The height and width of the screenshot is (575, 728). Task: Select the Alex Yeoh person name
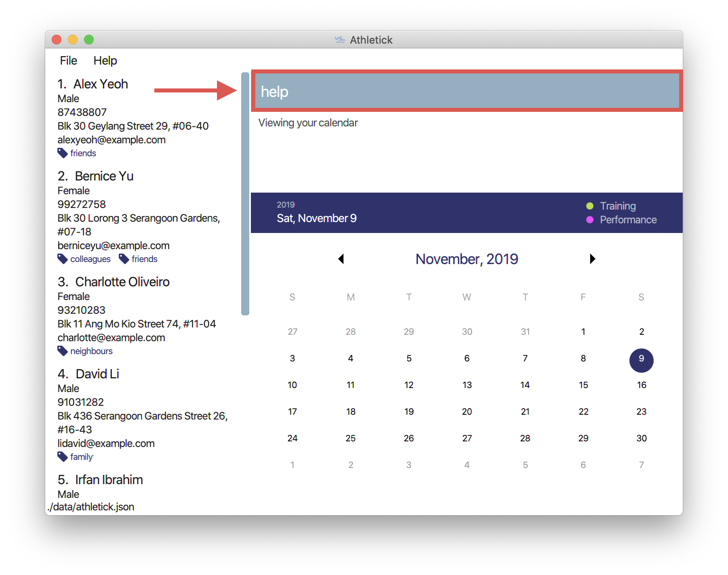click(101, 84)
